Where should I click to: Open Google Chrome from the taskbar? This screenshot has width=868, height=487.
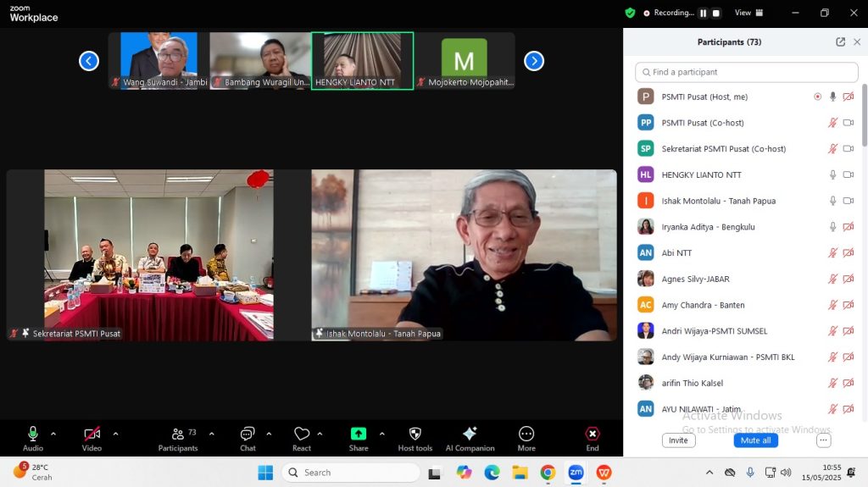[548, 473]
